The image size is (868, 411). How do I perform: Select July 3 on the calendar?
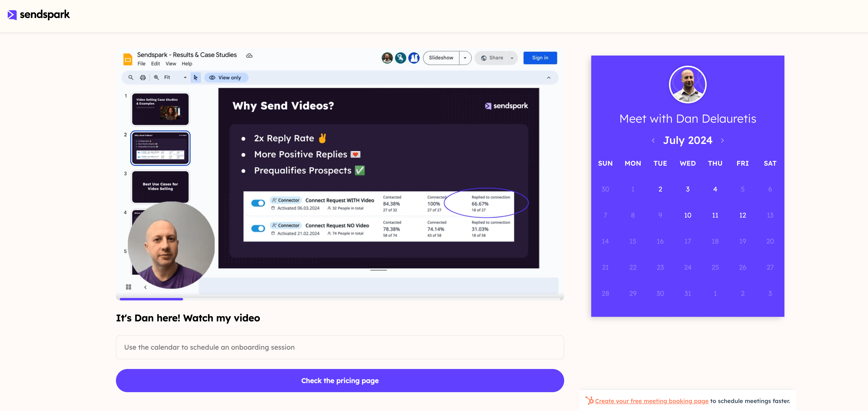[687, 189]
